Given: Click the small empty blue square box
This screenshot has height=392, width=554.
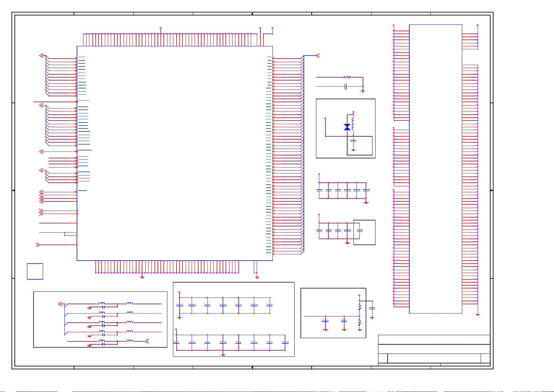Looking at the screenshot, I should pos(35,271).
